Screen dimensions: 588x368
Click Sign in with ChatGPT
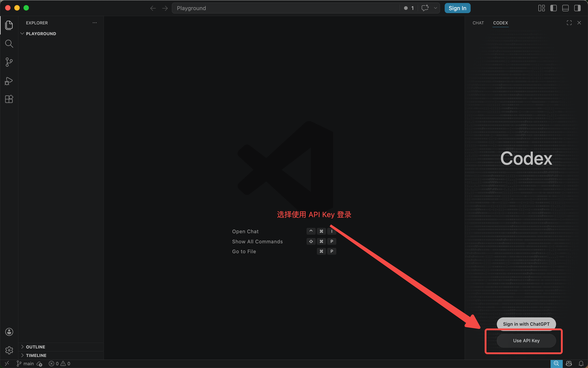point(526,324)
